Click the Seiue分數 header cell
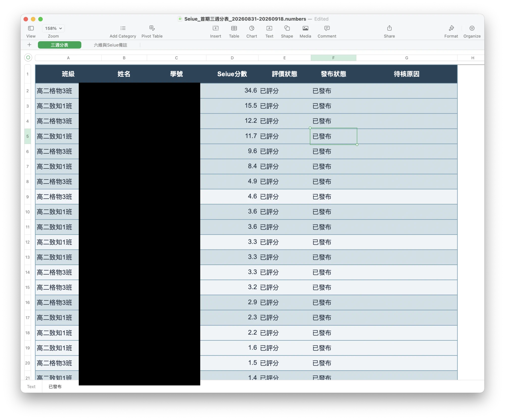 232,74
